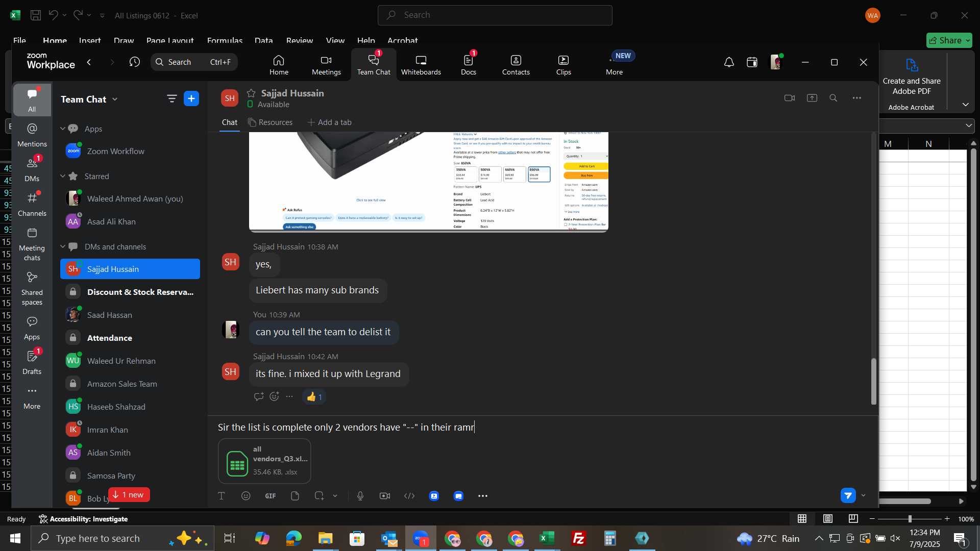Open chat with Haseeb Shahzad
This screenshot has height=551, width=980.
pos(130,407)
